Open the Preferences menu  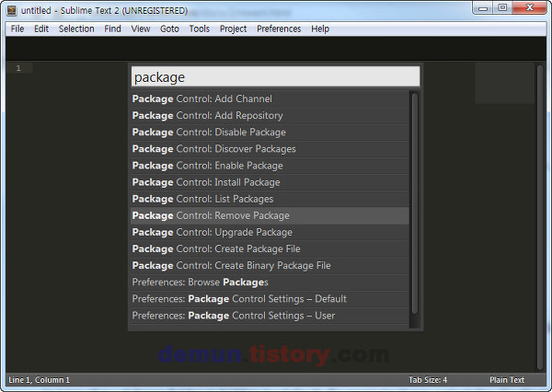pos(279,29)
